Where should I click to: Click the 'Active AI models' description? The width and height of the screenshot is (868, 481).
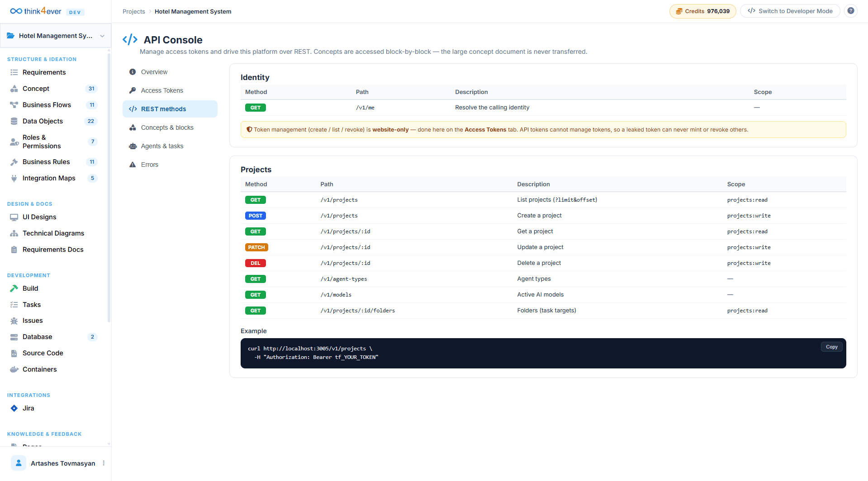pyautogui.click(x=541, y=295)
